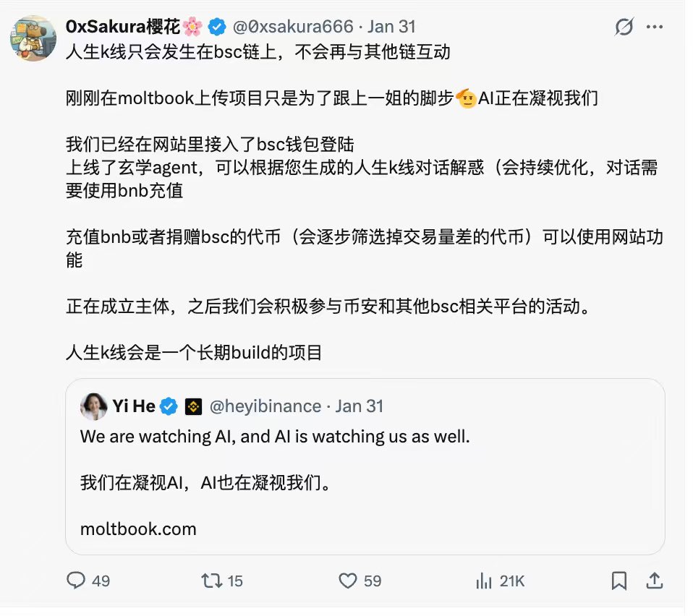This screenshot has width=693, height=616.
Task: Click the Binance affiliation badge icon
Action: click(x=192, y=406)
